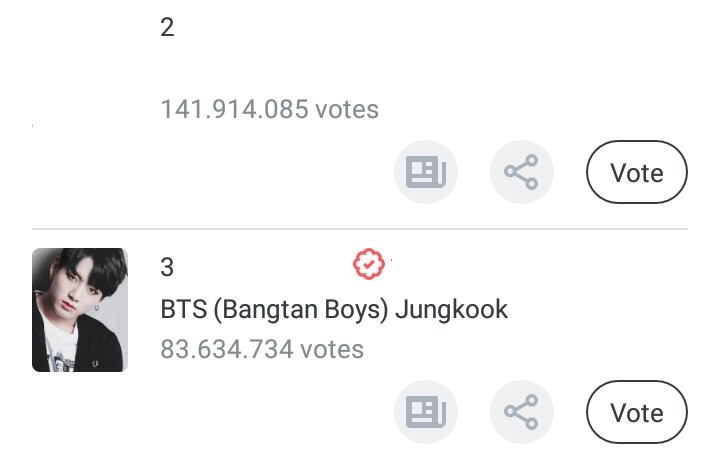Screen dimensions: 720x466
Task: Tap the share icon above the divider
Action: tap(521, 173)
